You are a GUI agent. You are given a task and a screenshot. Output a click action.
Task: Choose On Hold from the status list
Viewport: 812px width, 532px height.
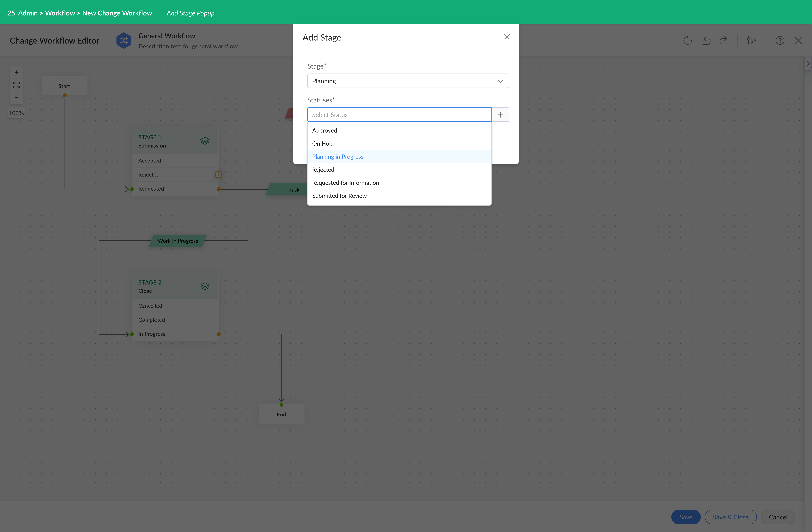[x=399, y=143]
